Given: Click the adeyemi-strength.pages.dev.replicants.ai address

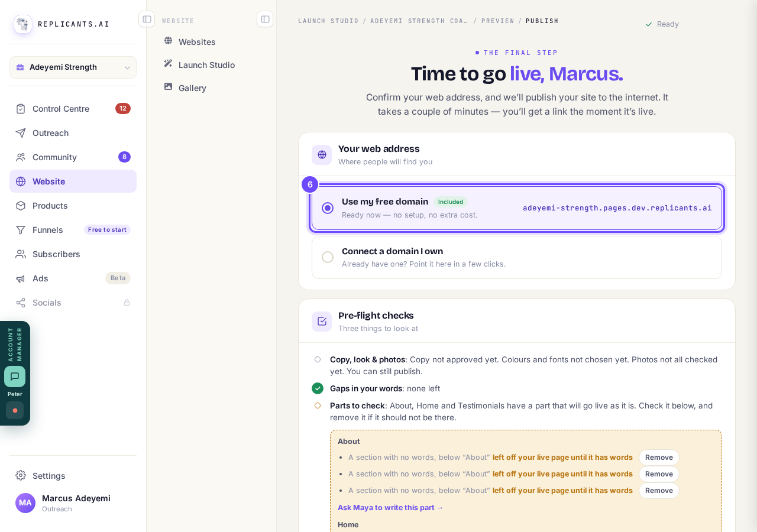Looking at the screenshot, I should tap(617, 208).
